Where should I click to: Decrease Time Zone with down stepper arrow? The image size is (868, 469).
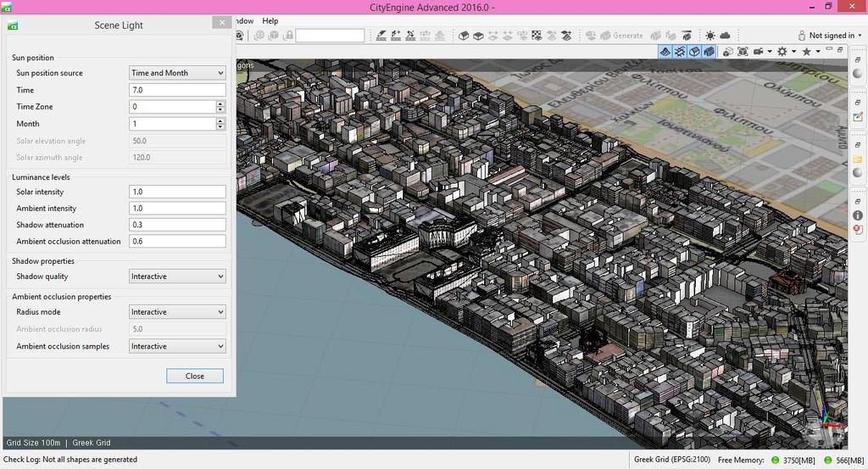pos(220,109)
